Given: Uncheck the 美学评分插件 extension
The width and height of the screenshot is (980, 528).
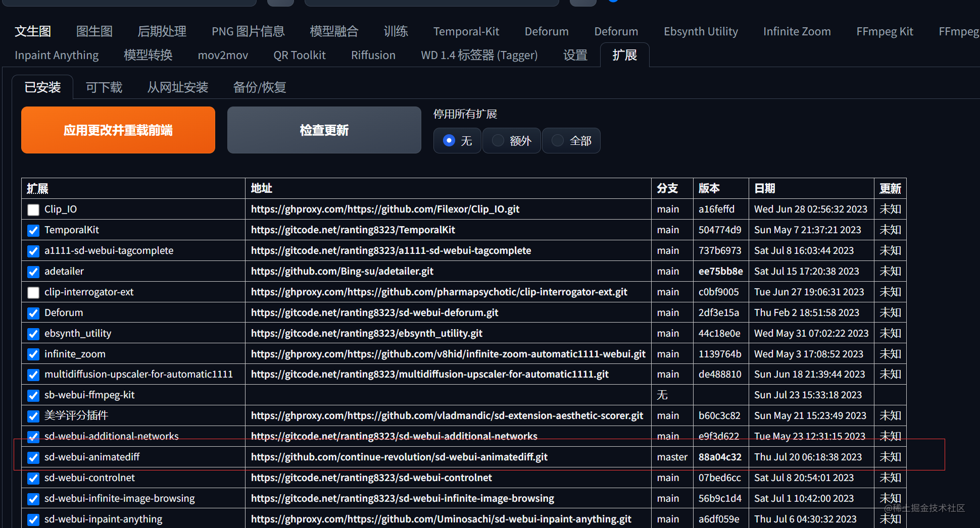Looking at the screenshot, I should (33, 416).
